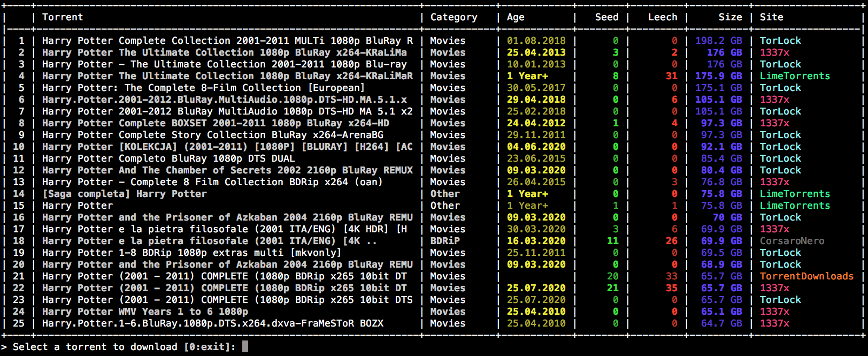Click the 'LimeTorrents' site in row 4

click(x=795, y=76)
